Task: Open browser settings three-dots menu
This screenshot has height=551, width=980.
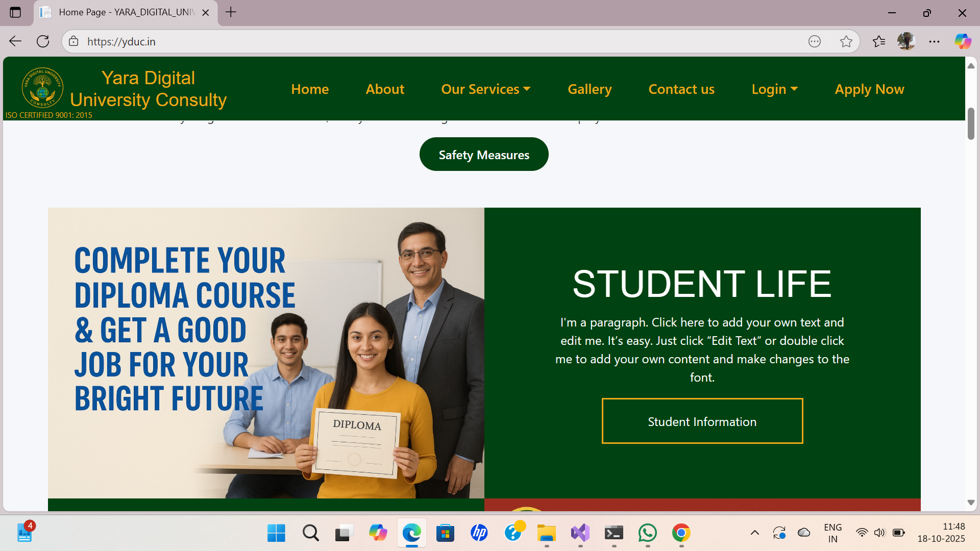Action: click(934, 41)
